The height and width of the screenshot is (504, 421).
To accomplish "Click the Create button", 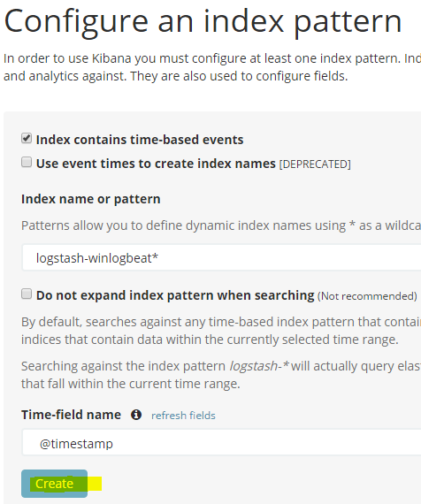I will pos(54,484).
